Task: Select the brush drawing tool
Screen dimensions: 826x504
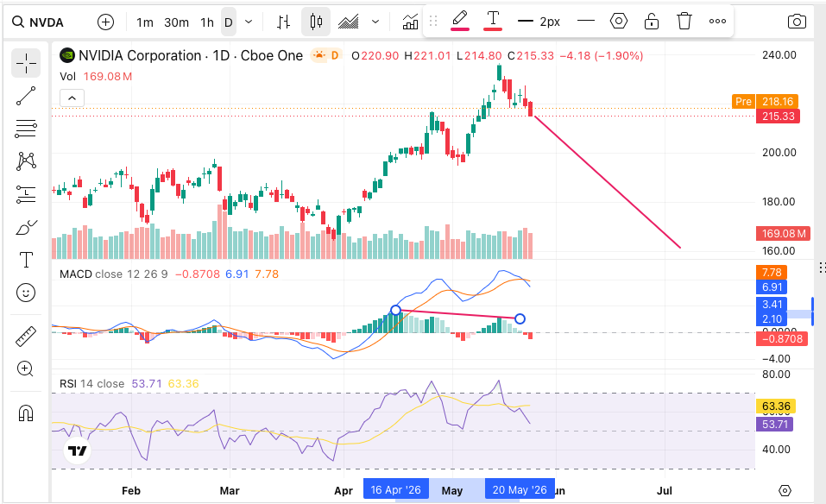Action: coord(26,228)
